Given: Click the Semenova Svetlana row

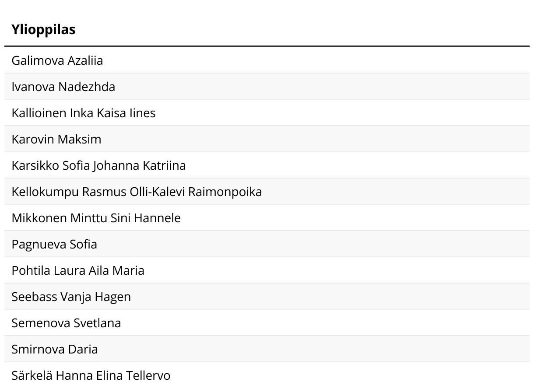Looking at the screenshot, I should click(x=66, y=323).
